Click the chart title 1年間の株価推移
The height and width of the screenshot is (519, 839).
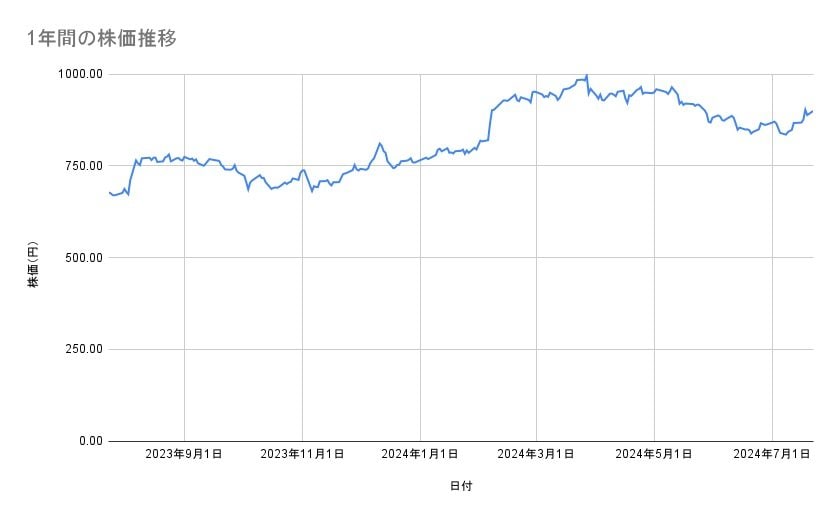pos(102,39)
